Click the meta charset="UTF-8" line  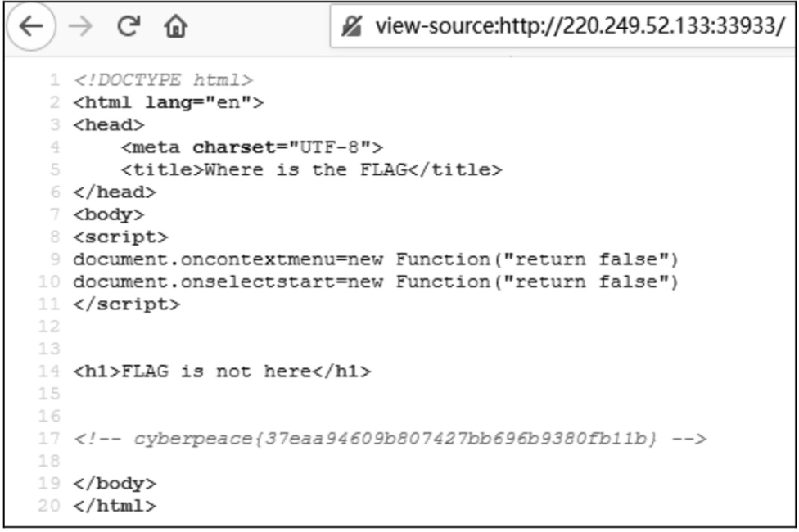(x=251, y=147)
